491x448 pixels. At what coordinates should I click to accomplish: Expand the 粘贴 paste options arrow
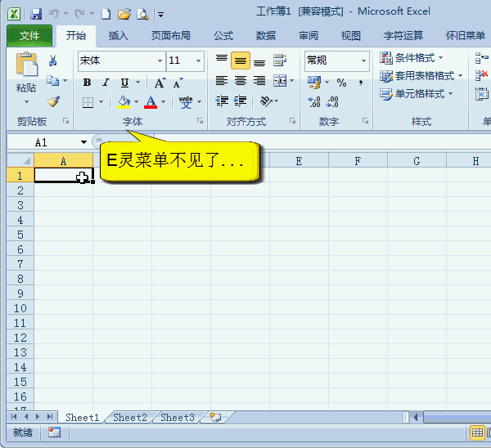[27, 101]
